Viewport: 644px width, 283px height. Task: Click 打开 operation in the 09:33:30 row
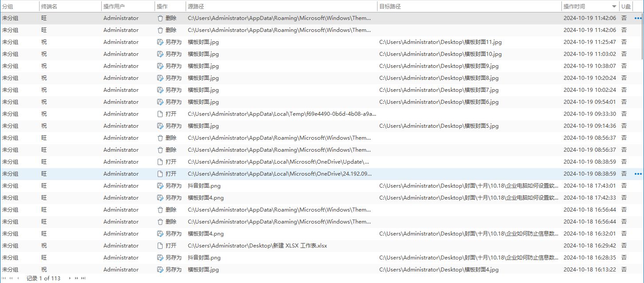pyautogui.click(x=171, y=114)
